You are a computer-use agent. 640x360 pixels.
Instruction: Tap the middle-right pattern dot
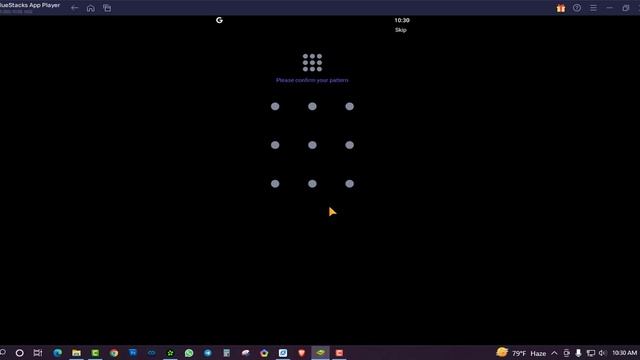(x=349, y=145)
